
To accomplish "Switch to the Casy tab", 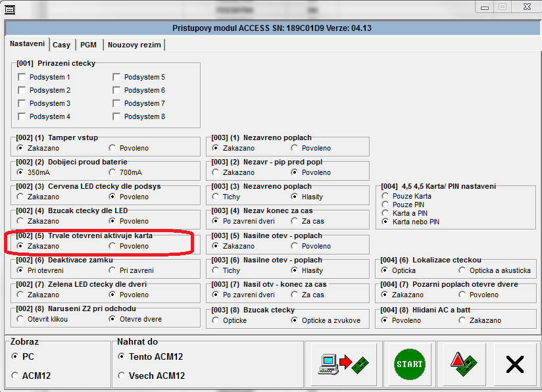I will click(x=61, y=45).
